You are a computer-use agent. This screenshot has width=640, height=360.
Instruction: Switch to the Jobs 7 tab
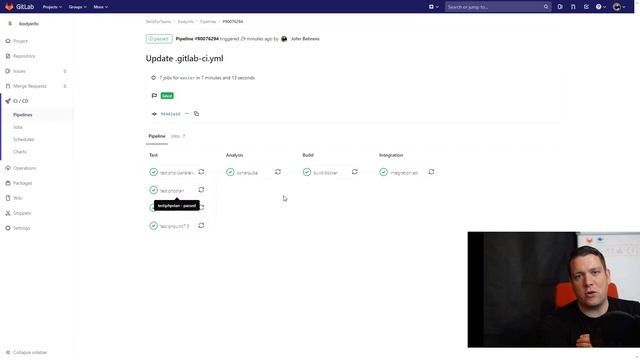tap(178, 136)
